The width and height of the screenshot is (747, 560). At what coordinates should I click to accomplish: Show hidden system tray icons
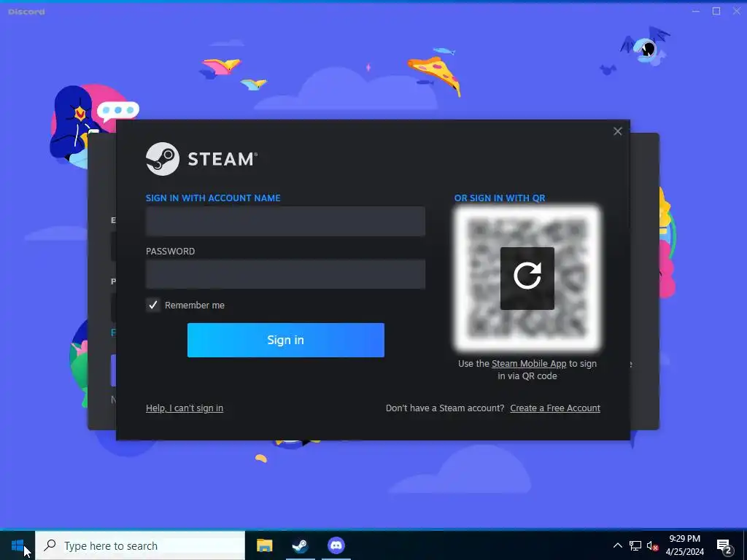pyautogui.click(x=617, y=545)
